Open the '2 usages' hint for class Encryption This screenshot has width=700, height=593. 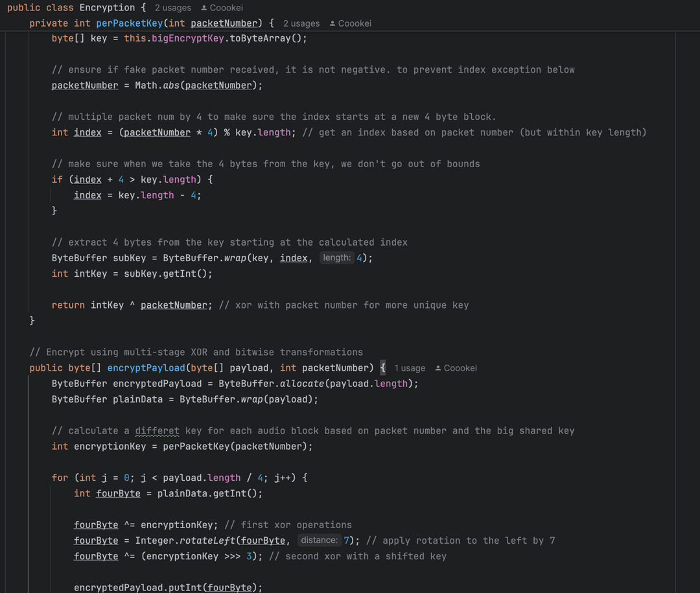172,7
